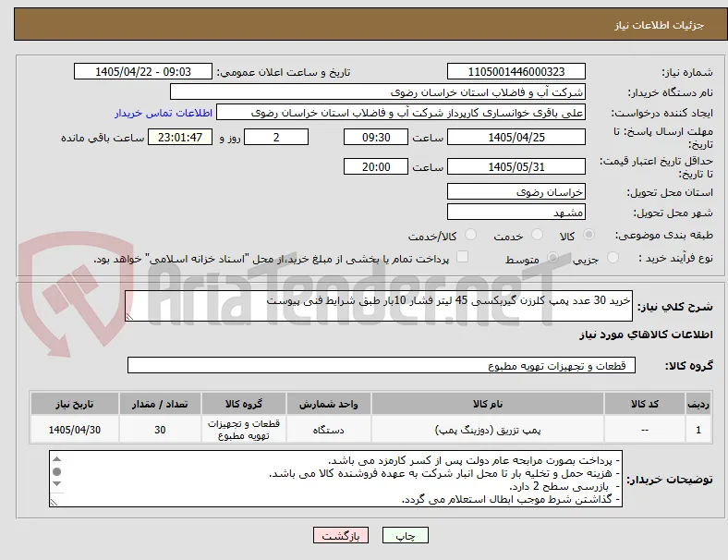
Task: Select the کالا radio button
Action: [x=588, y=235]
